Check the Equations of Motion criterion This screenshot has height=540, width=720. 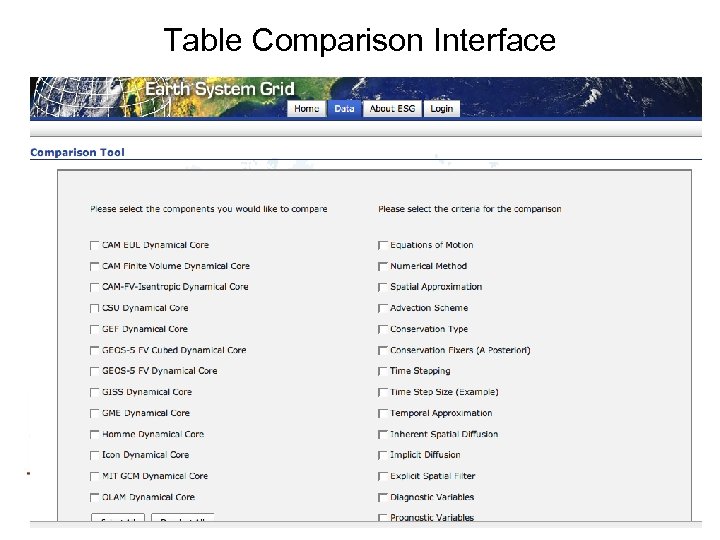[383, 245]
